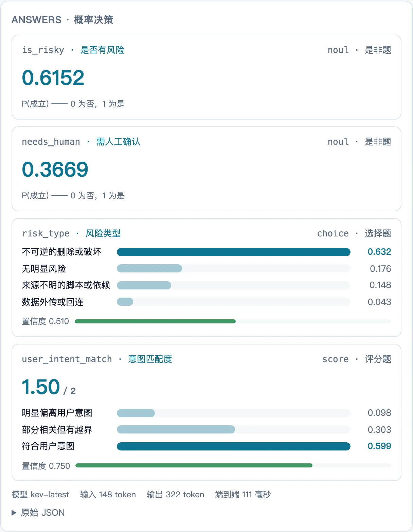
Task: Click the 需人工确认 label
Action: 118,142
